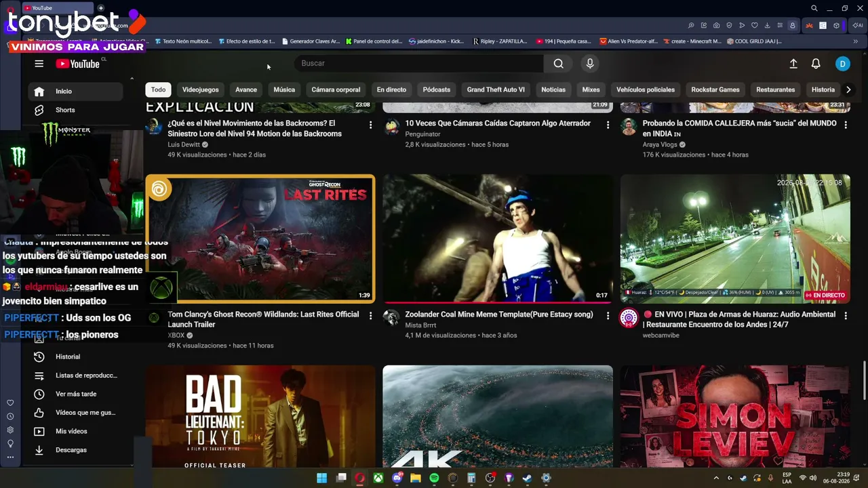Open the notifications bell

click(816, 64)
